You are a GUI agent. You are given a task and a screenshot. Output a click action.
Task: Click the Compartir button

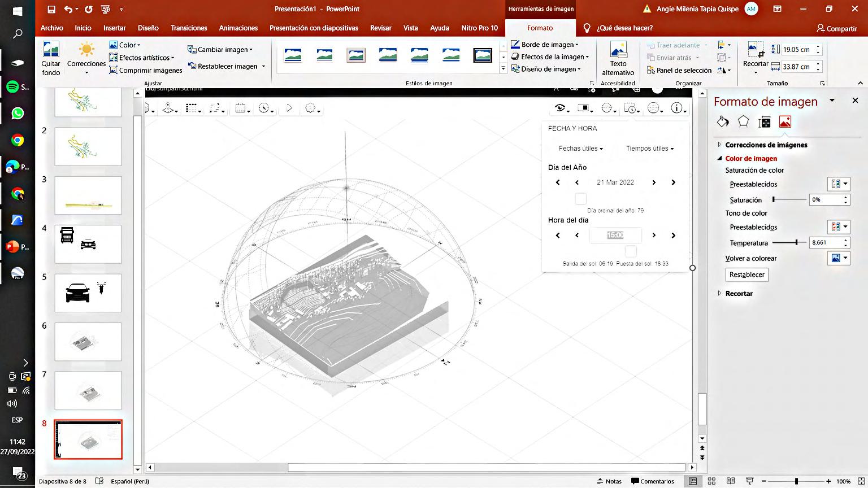point(837,28)
